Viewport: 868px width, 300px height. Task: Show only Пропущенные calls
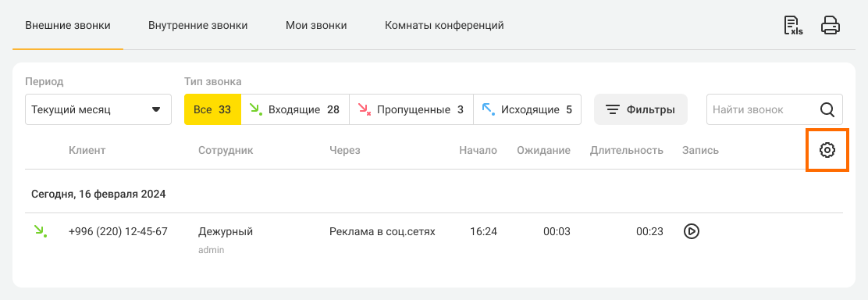coord(411,109)
